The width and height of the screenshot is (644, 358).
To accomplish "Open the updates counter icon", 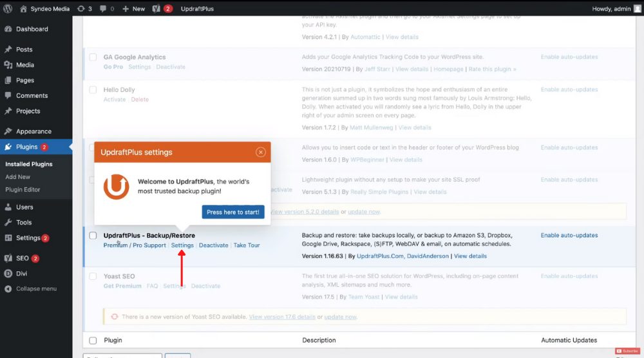I will 81,8.
